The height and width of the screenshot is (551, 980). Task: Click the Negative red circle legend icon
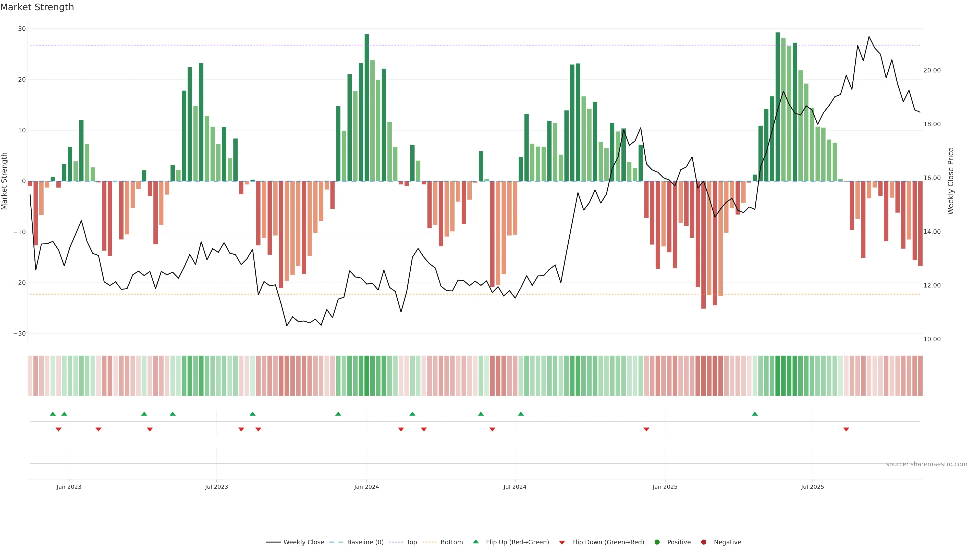(703, 542)
